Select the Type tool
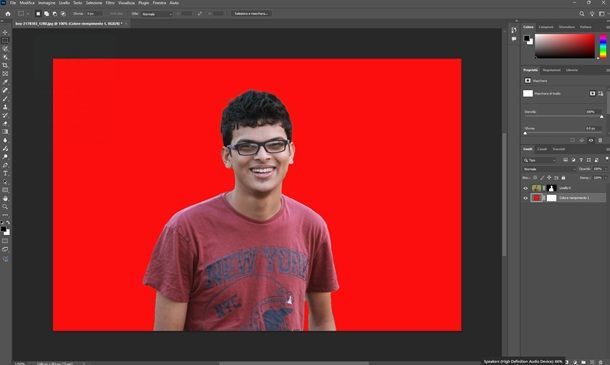This screenshot has height=365, width=610. [5, 173]
